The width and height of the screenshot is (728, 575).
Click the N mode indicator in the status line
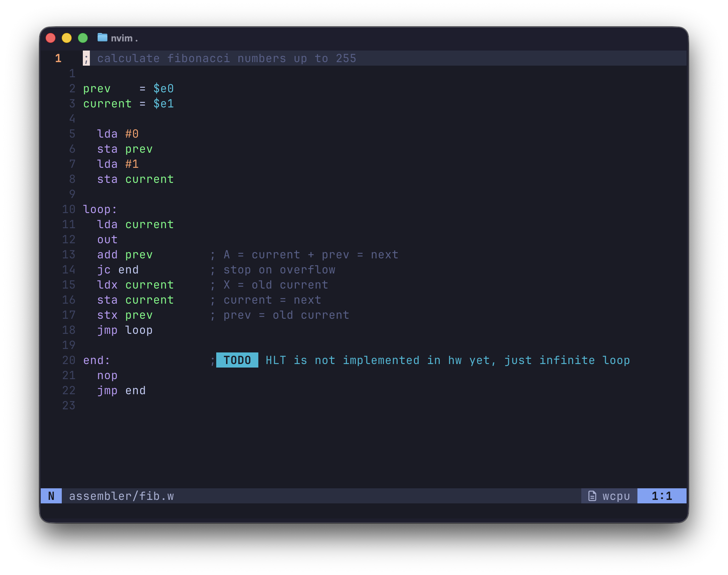pyautogui.click(x=51, y=496)
